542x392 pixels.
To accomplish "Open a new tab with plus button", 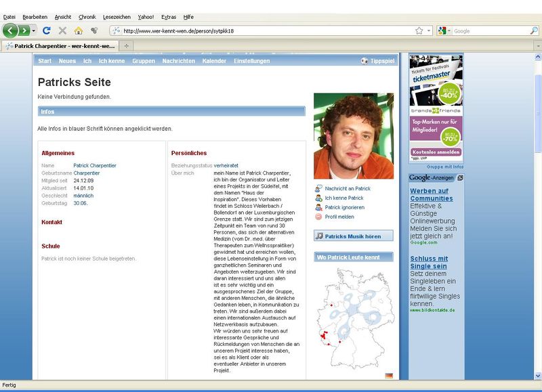I will point(127,45).
